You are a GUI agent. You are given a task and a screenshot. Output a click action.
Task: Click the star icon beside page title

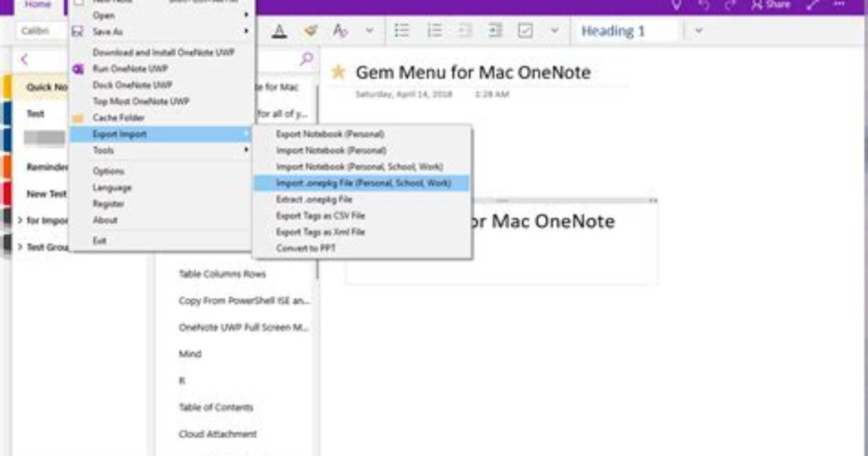point(338,72)
